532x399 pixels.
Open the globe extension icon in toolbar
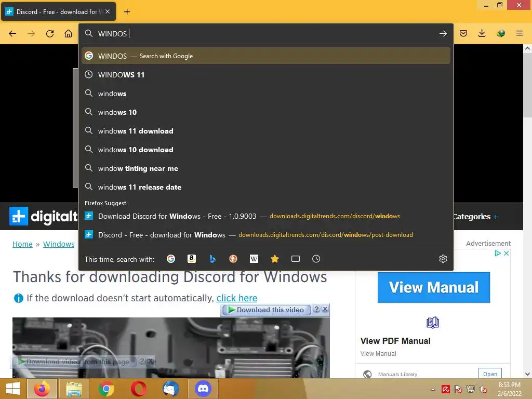click(x=500, y=33)
